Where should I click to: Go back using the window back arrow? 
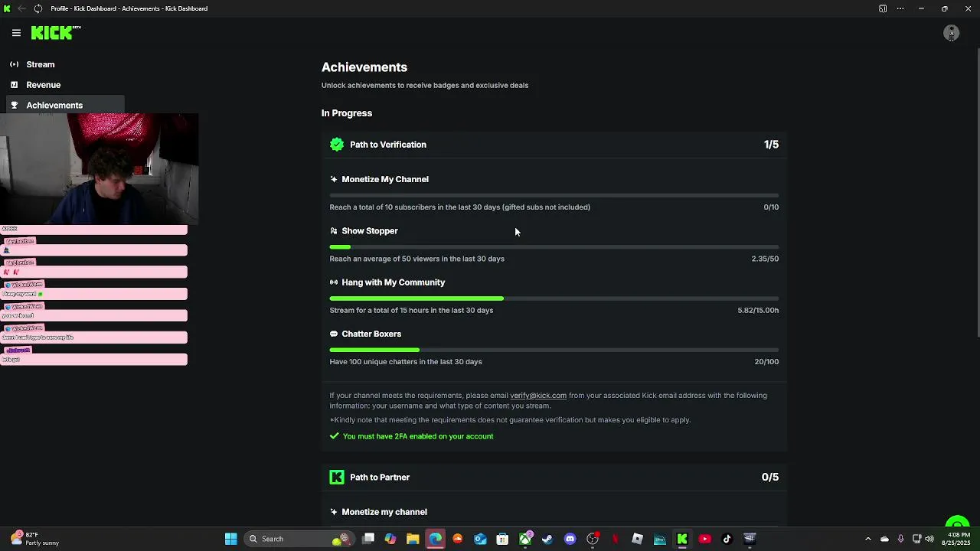pos(21,8)
